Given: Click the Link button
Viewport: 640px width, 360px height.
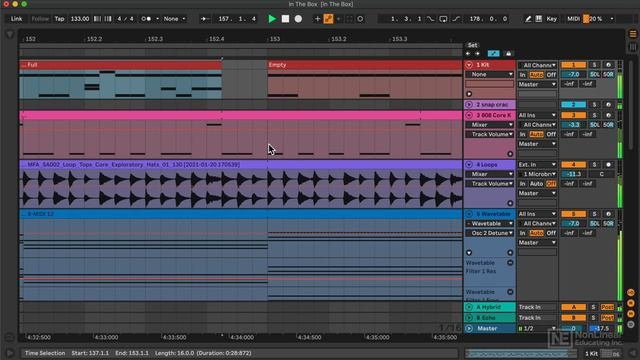Looking at the screenshot, I should point(16,19).
